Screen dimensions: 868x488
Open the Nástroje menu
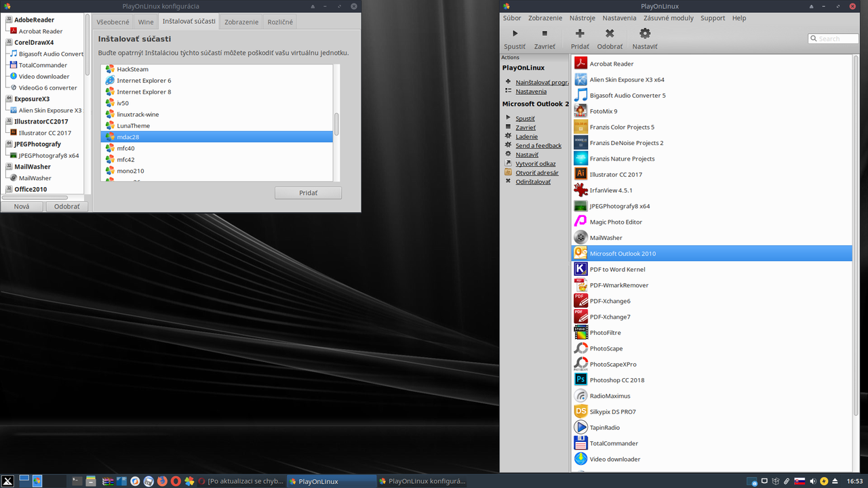(582, 18)
